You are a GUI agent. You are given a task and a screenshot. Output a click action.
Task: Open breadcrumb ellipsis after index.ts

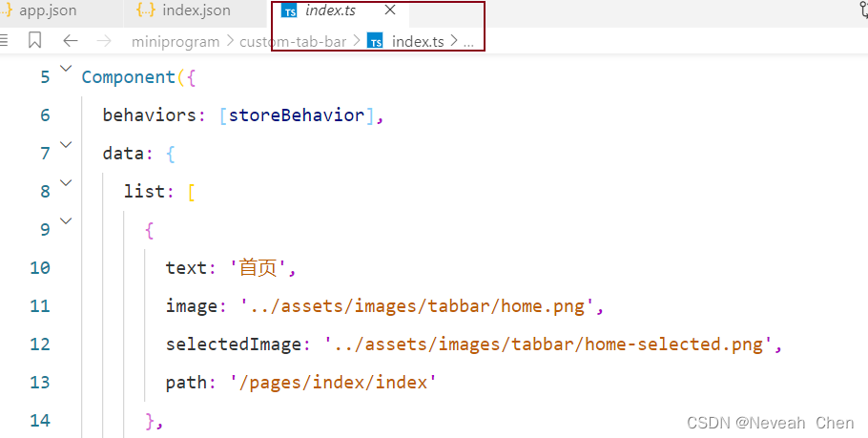tap(468, 43)
